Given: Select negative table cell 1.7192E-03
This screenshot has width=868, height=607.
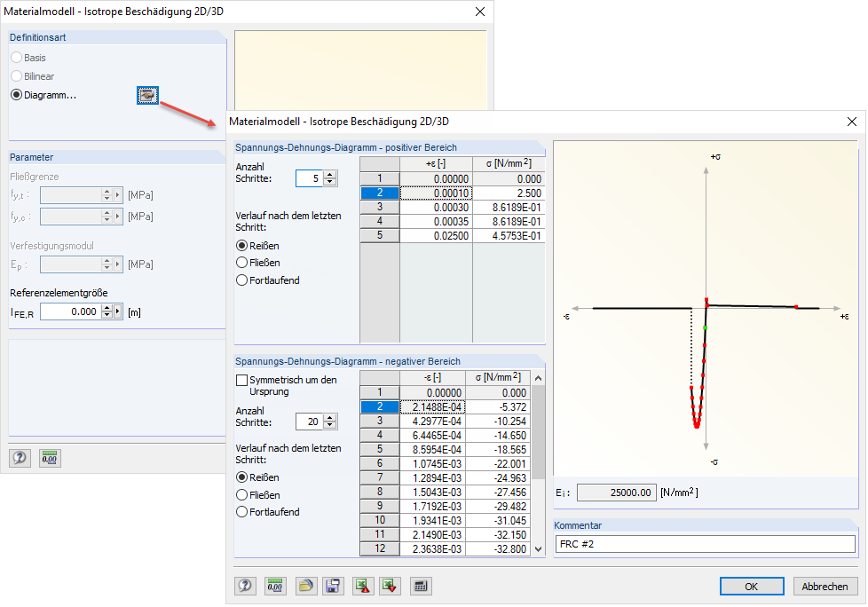Looking at the screenshot, I should 432,507.
